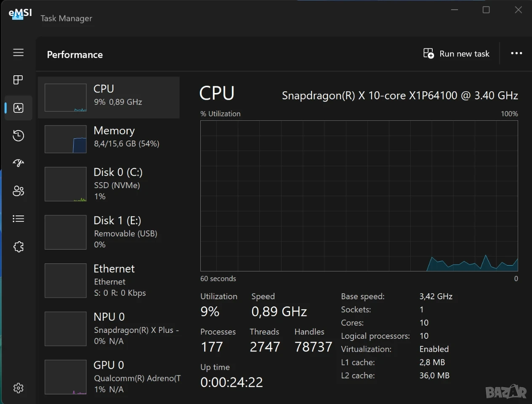
Task: Click the SSD (NVMe) disk type text
Action: 117,185
